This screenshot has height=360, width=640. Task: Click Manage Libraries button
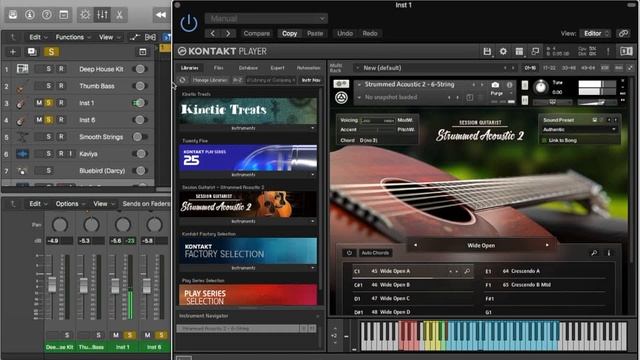tap(210, 80)
